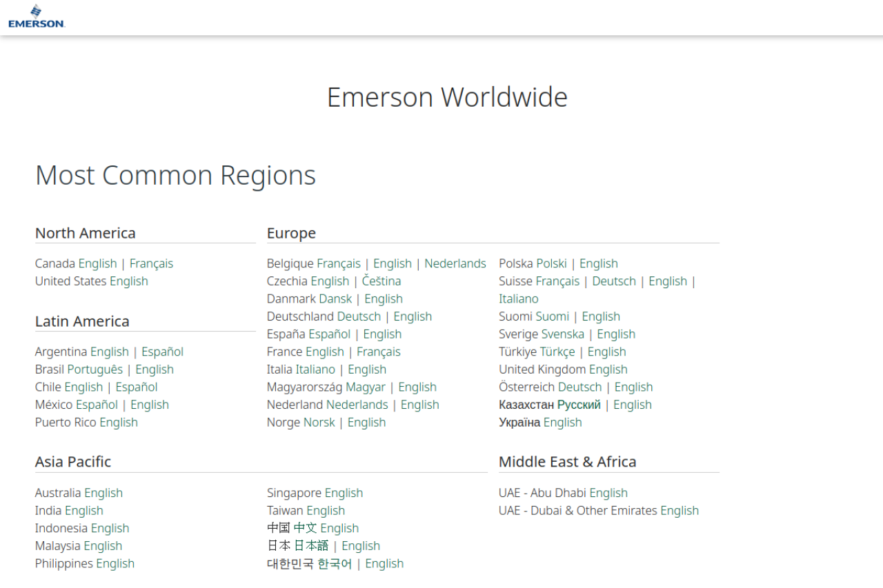The width and height of the screenshot is (883, 588).
Task: Select Chile English link
Action: point(83,387)
